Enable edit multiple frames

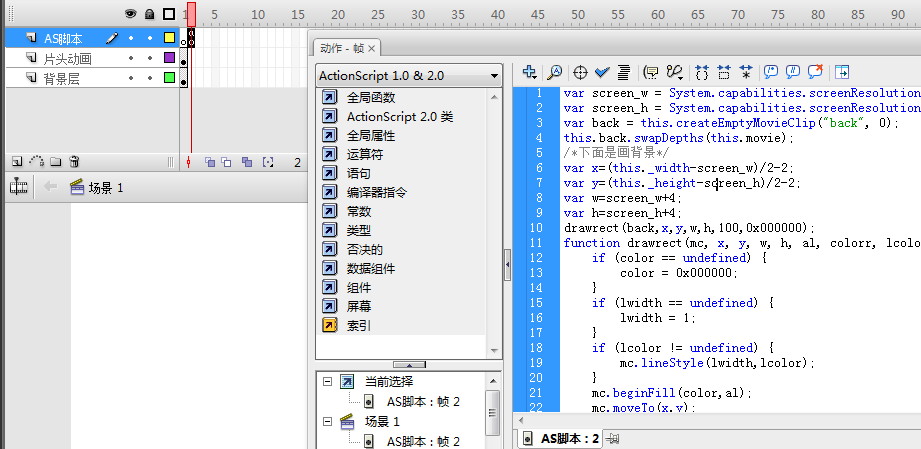247,162
